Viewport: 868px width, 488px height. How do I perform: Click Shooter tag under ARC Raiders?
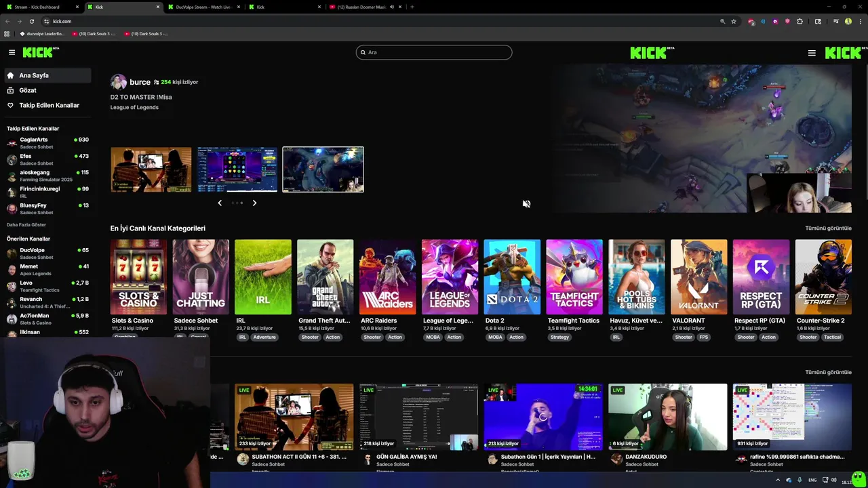click(x=372, y=337)
